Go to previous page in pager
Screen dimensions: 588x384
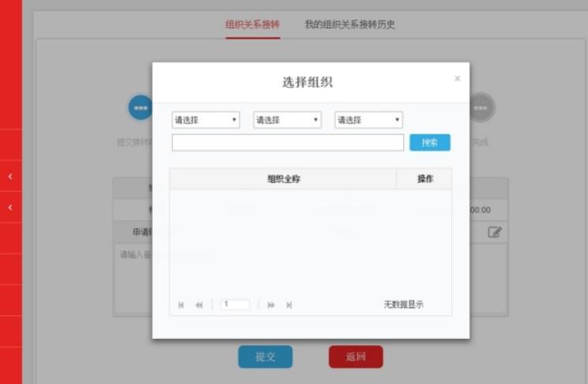[x=199, y=305]
